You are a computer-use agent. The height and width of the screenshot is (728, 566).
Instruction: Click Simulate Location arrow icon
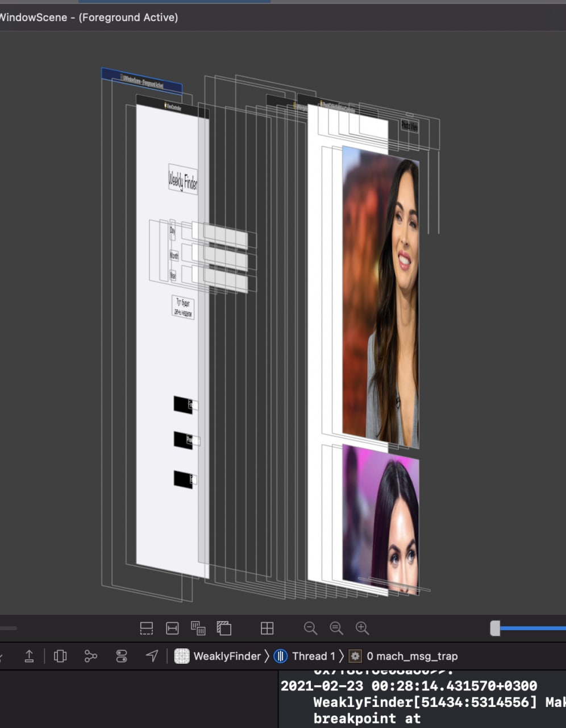pos(152,656)
